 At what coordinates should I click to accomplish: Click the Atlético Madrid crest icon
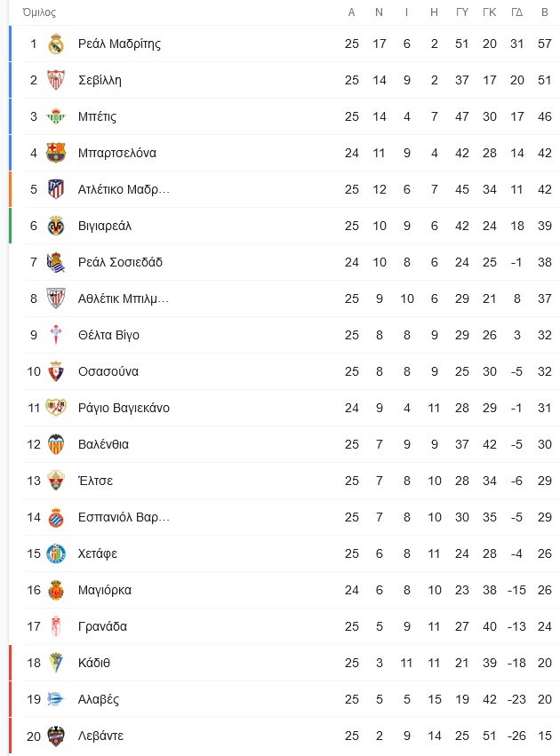[56, 189]
